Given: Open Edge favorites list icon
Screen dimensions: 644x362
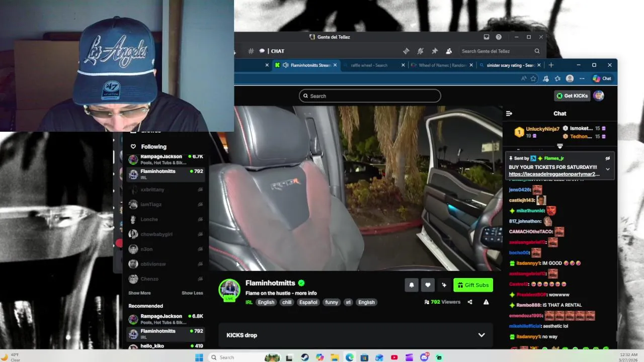Looking at the screenshot, I should [557, 78].
